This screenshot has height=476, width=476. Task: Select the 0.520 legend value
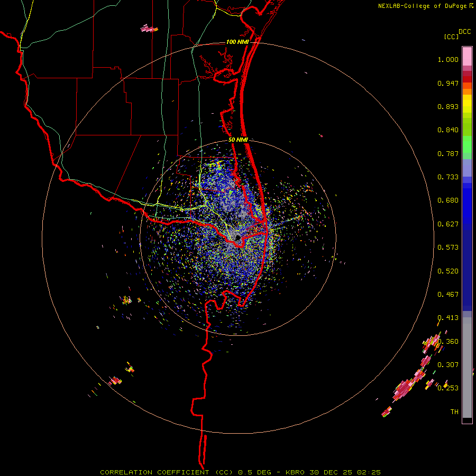click(448, 271)
